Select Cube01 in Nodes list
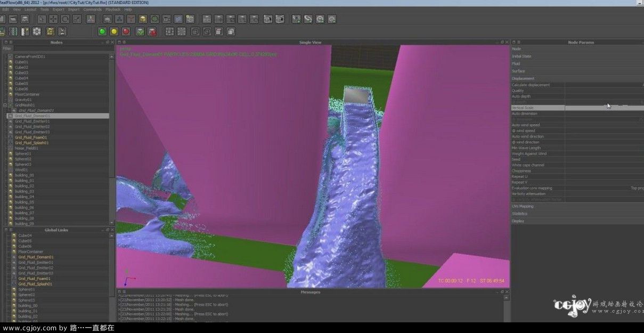Screen dimensions: 644x333 coord(21,62)
